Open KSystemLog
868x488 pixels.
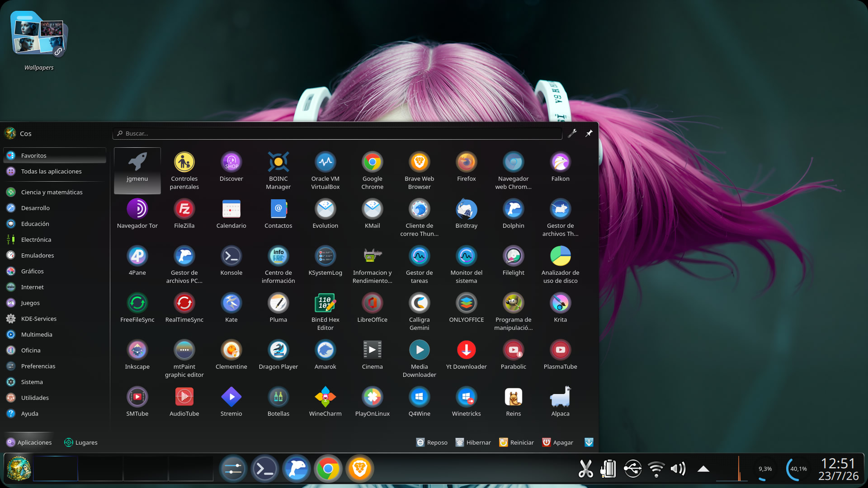(x=325, y=260)
